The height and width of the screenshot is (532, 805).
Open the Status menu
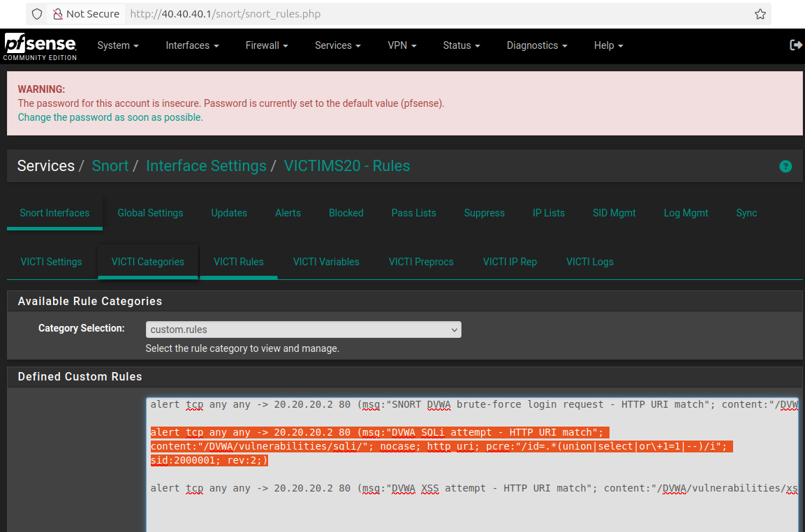[461, 45]
